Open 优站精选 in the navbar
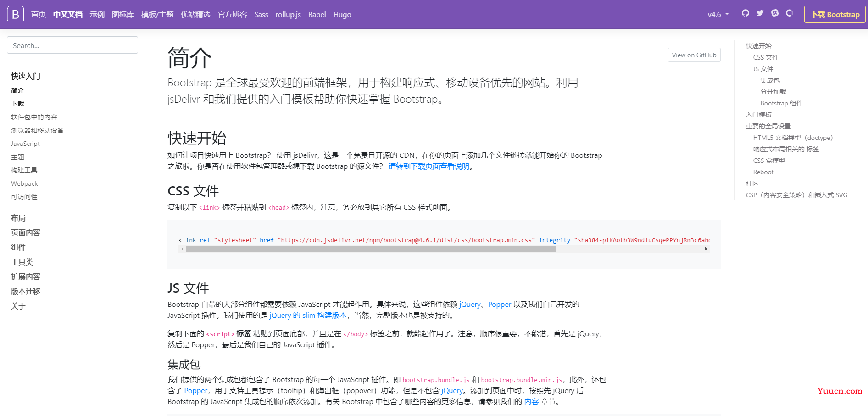This screenshot has width=868, height=416. click(x=195, y=14)
